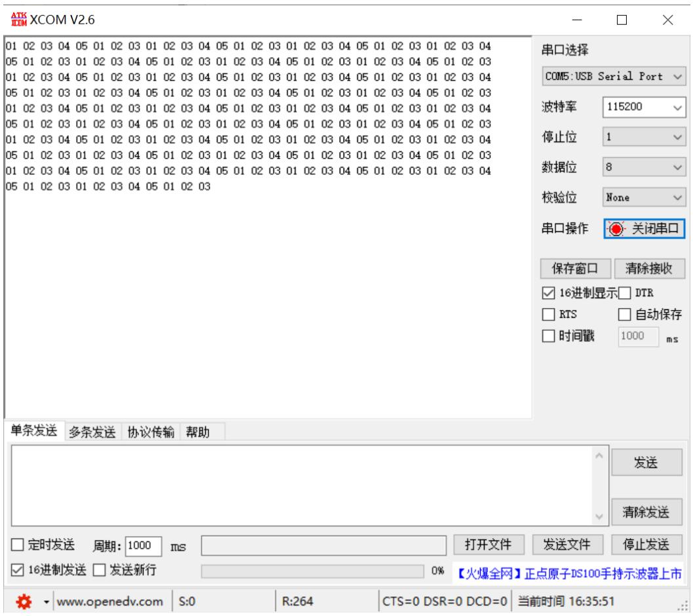Click the ATK XCOM logo icon
Screen dimensions: 693x616
click(x=18, y=20)
